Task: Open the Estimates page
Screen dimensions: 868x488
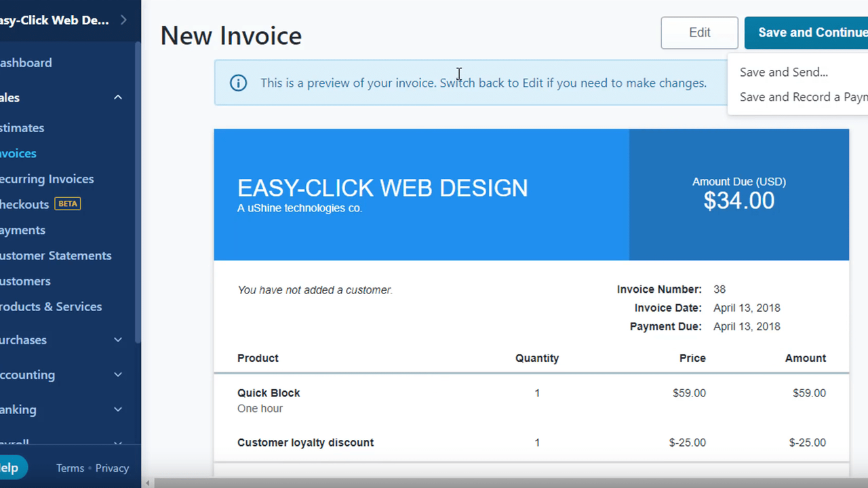Action: click(x=22, y=127)
